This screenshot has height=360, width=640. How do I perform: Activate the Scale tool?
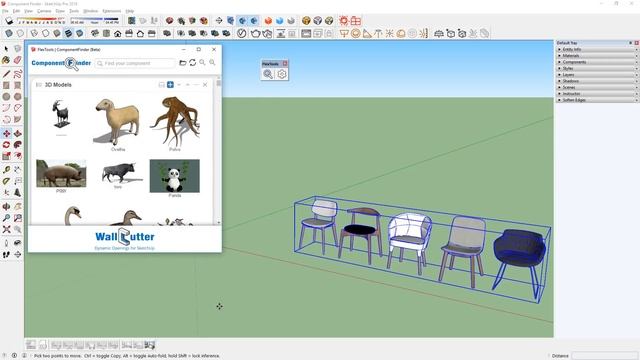tap(6, 156)
